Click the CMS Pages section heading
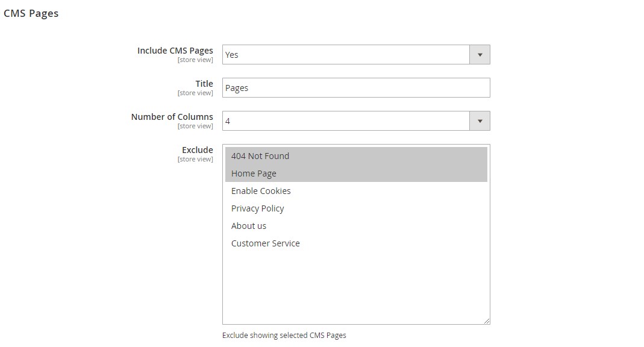The width and height of the screenshot is (644, 347). coord(31,13)
